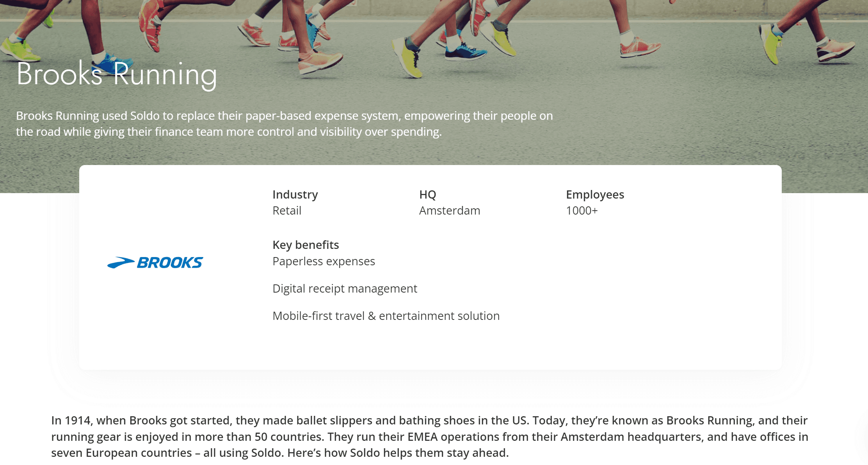This screenshot has height=465, width=868.
Task: Click the HQ heading
Action: tap(427, 194)
